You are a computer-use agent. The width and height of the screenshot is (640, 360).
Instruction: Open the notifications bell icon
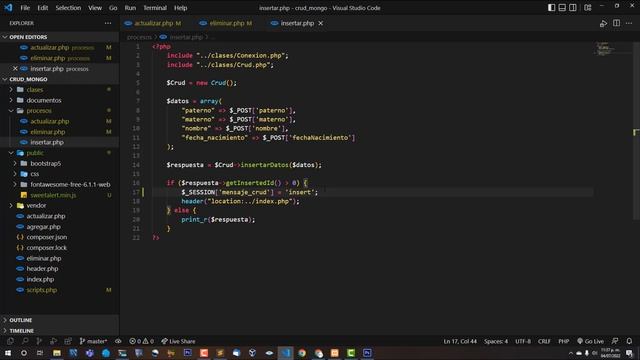(629, 341)
